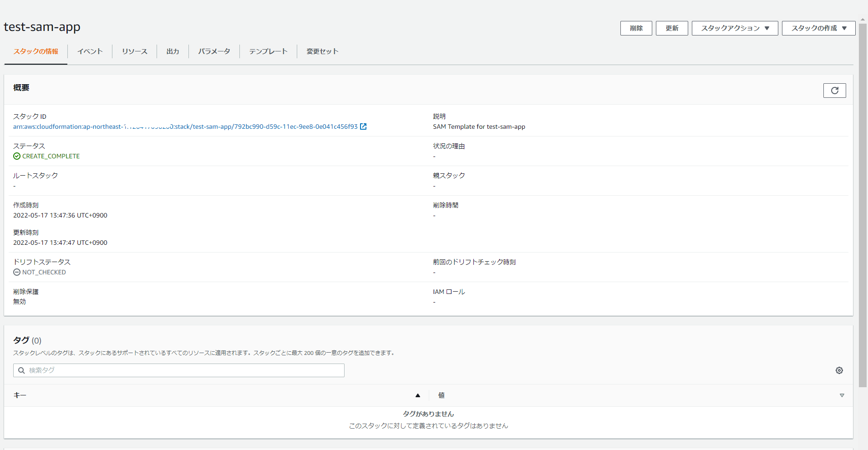Image resolution: width=868 pixels, height=450 pixels.
Task: Switch to the リソース tab
Action: (x=135, y=51)
